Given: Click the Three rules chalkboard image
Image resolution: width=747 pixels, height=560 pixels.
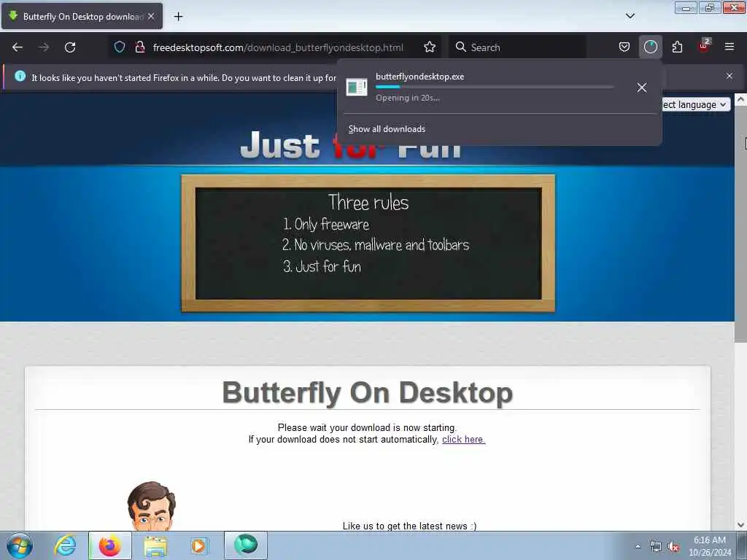Looking at the screenshot, I should 368,244.
